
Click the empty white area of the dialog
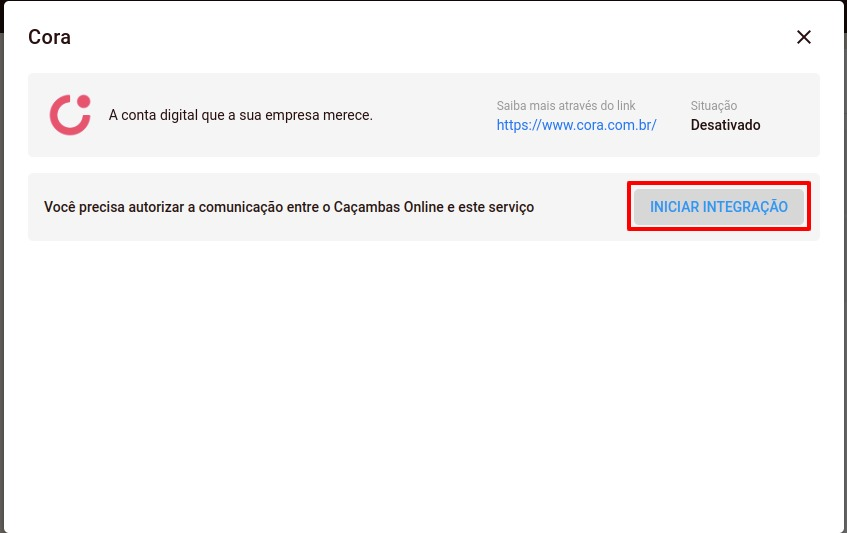[x=420, y=390]
